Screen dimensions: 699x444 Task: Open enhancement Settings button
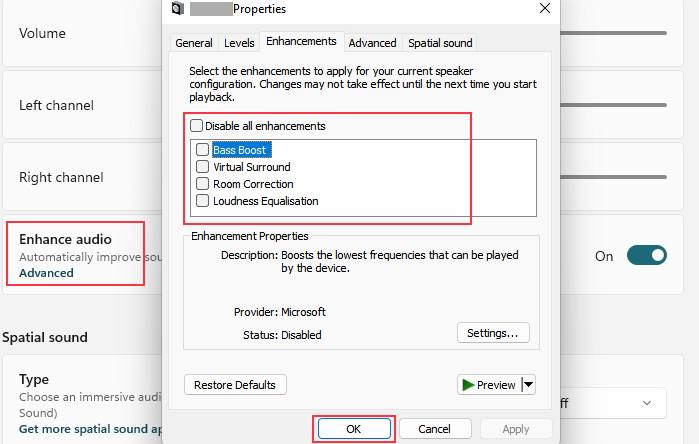[492, 333]
